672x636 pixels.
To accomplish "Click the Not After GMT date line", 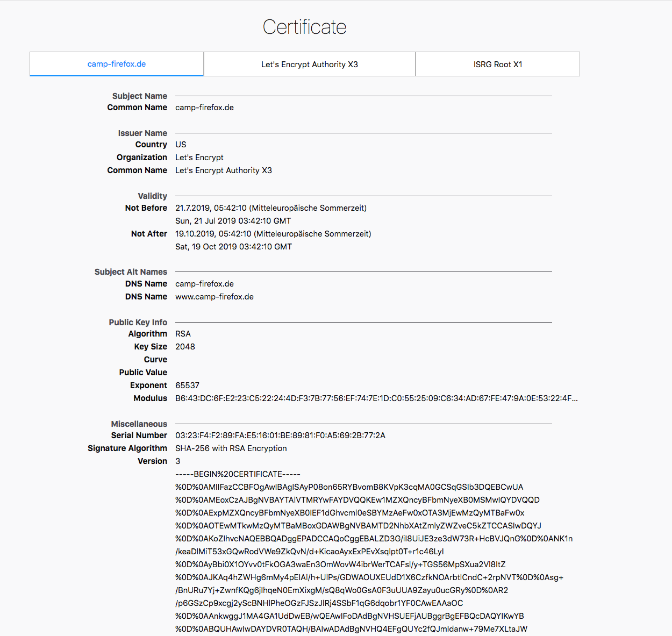I will (x=233, y=247).
